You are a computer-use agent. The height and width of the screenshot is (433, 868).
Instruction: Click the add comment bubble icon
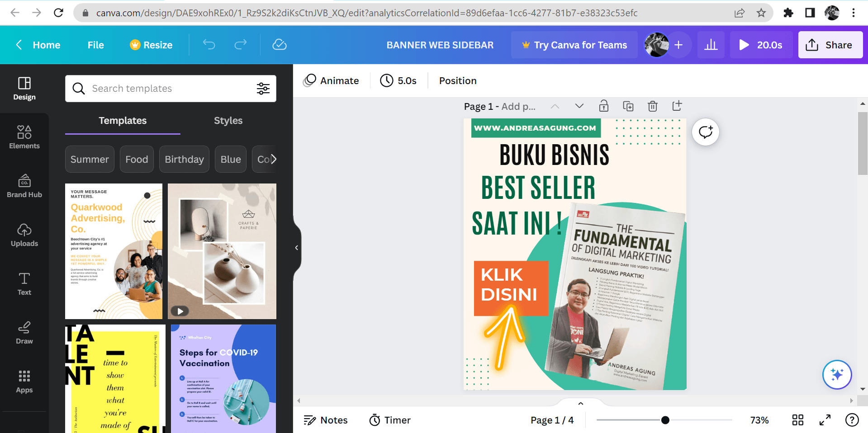(705, 132)
